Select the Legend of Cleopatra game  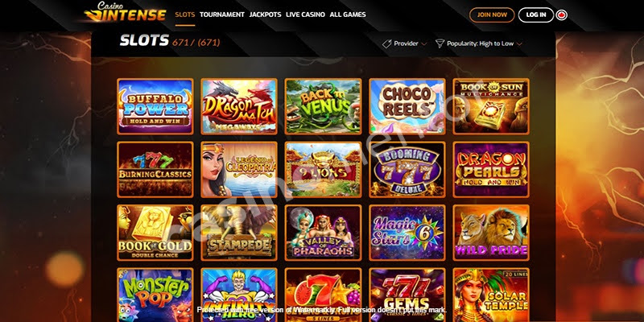[x=239, y=170]
